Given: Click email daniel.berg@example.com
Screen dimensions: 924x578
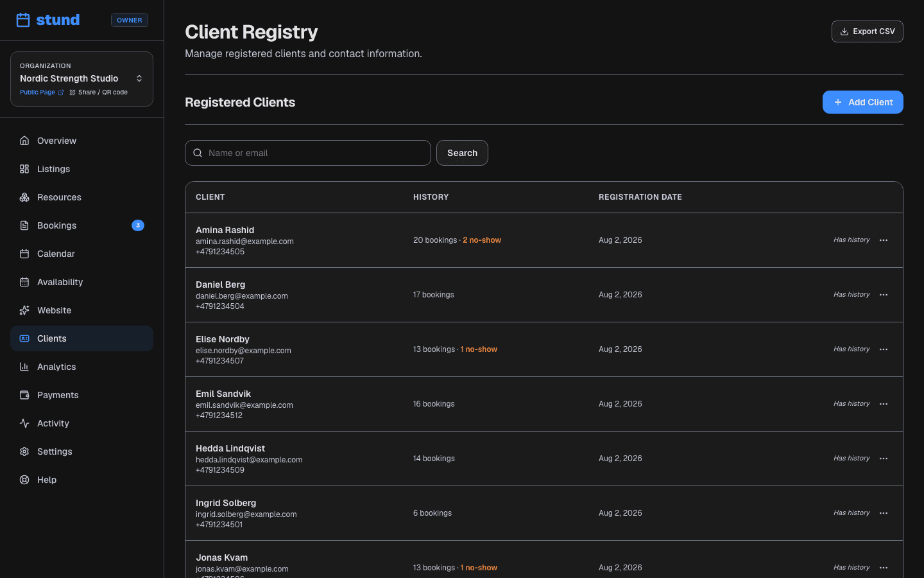Looking at the screenshot, I should 242,296.
